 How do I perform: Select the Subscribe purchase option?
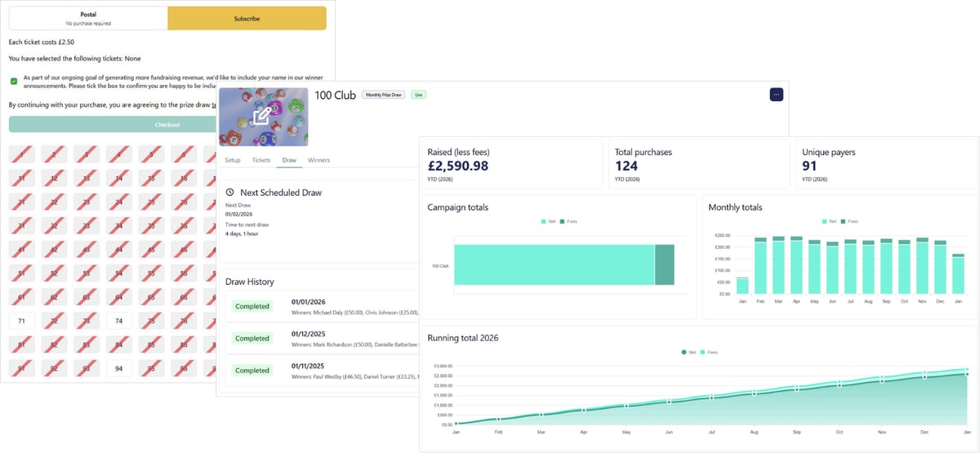247,18
